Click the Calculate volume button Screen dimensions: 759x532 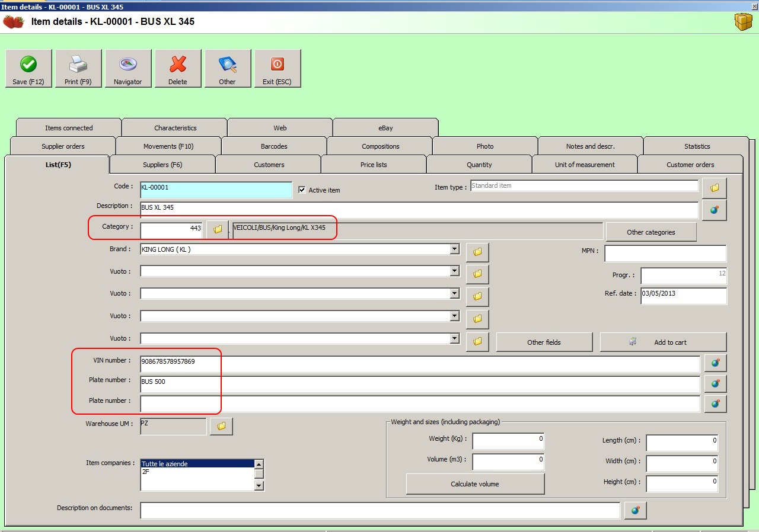click(x=475, y=484)
